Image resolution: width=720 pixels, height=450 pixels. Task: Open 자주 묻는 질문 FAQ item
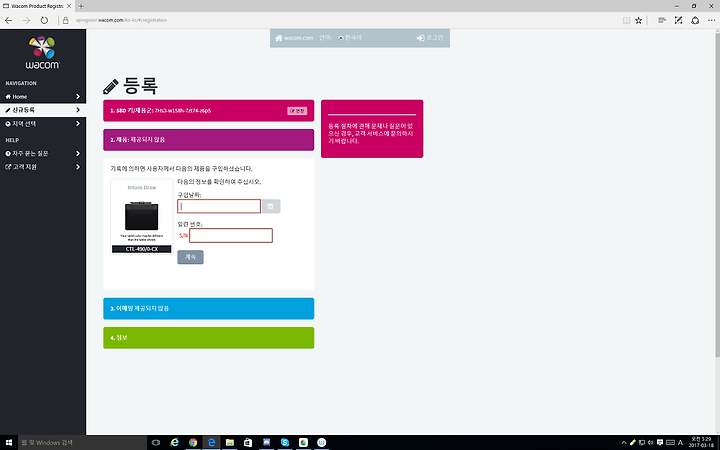point(43,153)
